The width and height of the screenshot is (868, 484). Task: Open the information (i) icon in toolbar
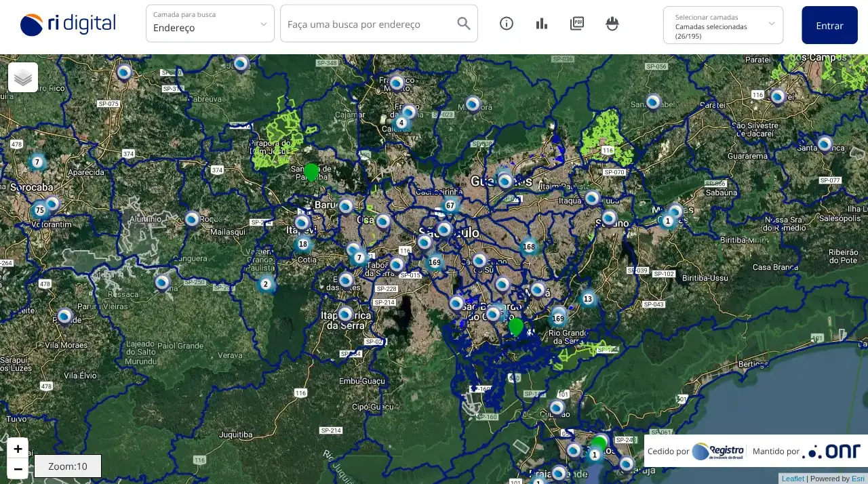click(506, 23)
